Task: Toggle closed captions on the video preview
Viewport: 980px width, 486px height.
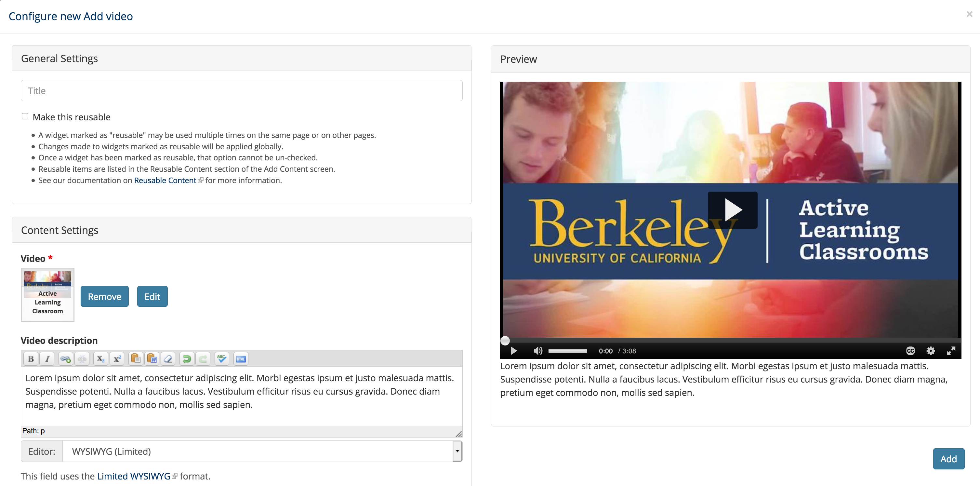Action: (911, 351)
